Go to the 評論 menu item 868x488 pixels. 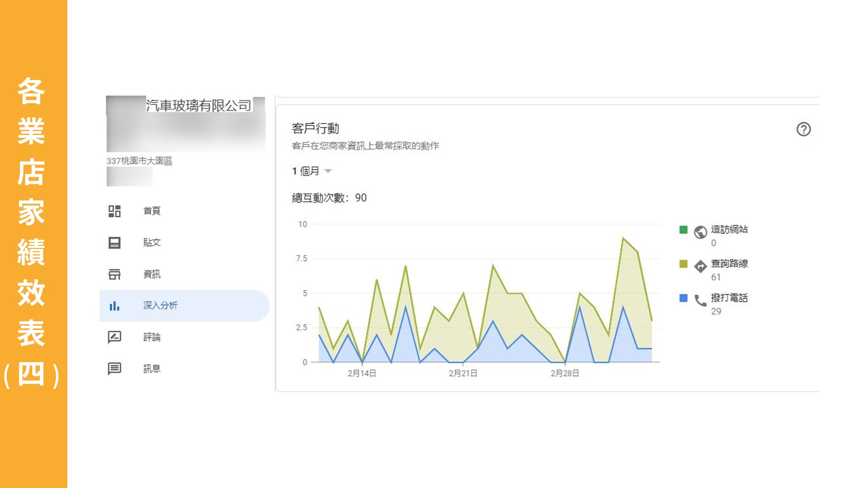point(152,337)
